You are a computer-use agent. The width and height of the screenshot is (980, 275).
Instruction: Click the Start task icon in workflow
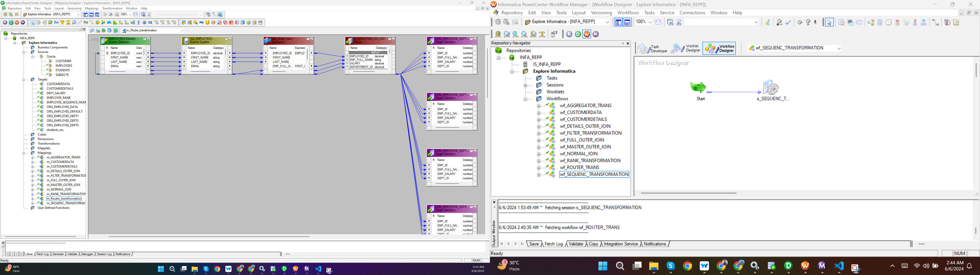(698, 87)
